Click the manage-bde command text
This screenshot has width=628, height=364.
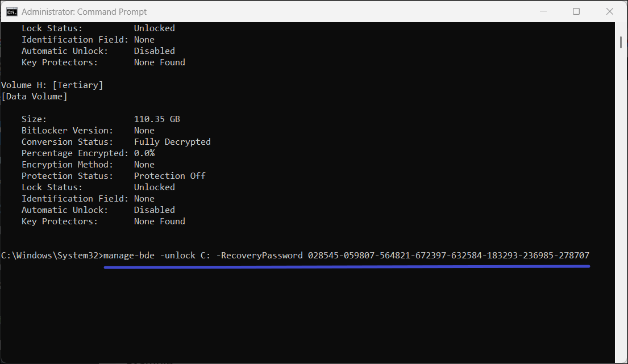point(129,256)
